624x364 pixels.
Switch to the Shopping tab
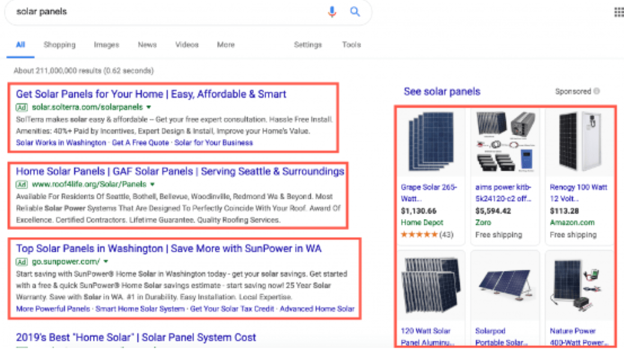pyautogui.click(x=59, y=45)
